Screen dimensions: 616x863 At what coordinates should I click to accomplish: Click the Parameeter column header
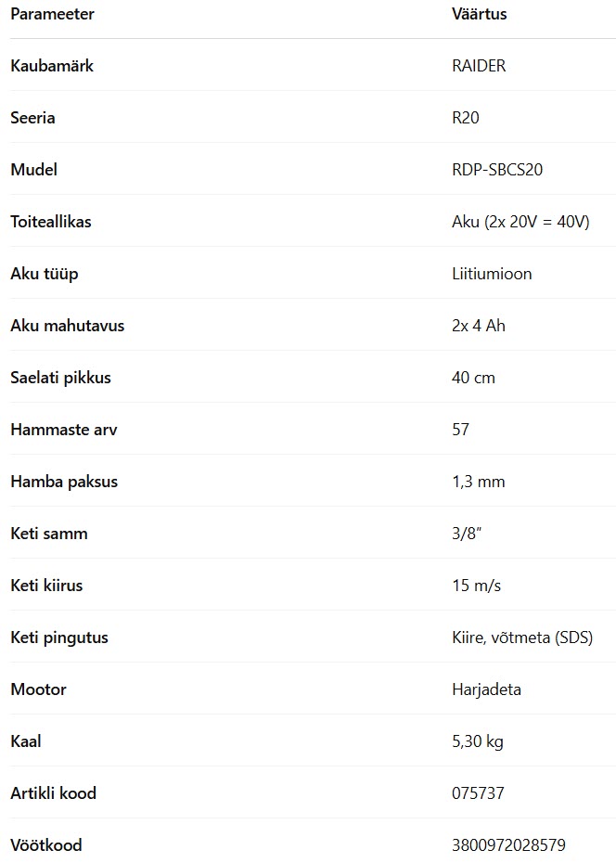[52, 14]
